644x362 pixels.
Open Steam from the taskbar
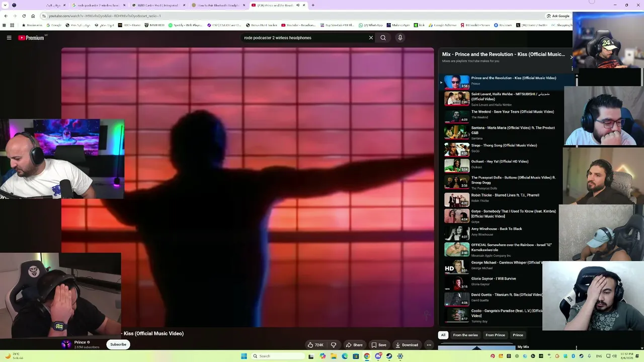[389, 356]
